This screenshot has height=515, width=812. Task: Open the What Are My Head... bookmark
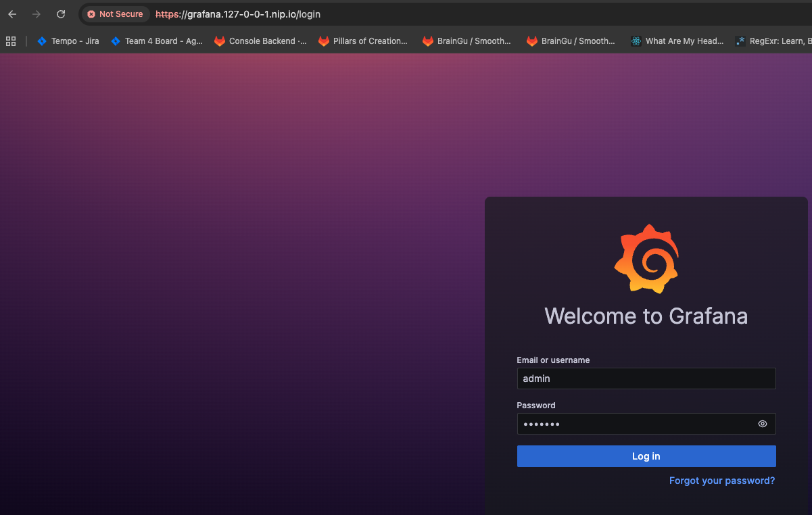coord(677,41)
